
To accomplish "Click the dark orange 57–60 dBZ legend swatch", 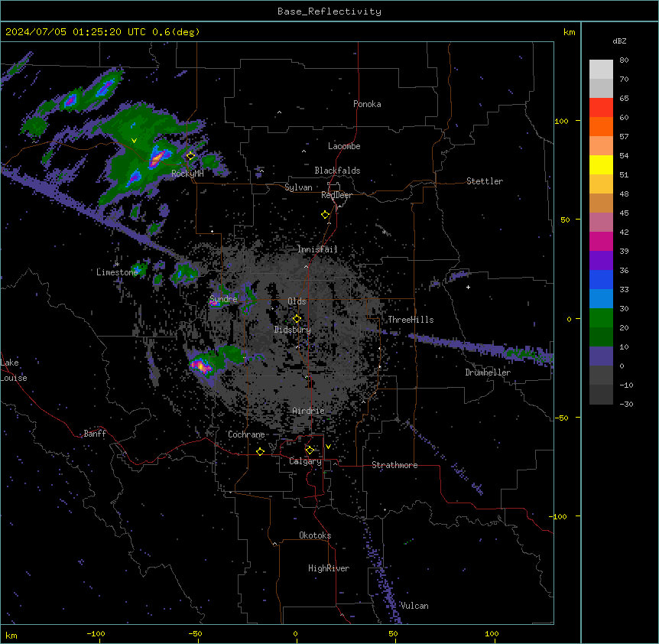I will [601, 126].
